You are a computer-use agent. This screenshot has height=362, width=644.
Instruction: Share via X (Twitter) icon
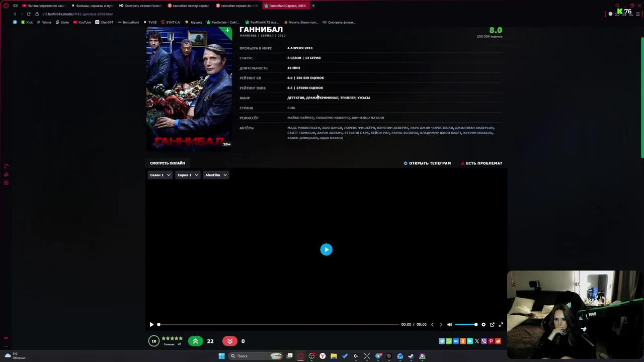click(477, 341)
